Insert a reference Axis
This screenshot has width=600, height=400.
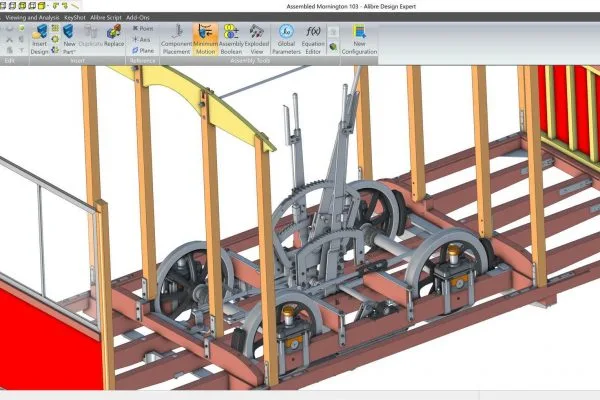point(141,39)
